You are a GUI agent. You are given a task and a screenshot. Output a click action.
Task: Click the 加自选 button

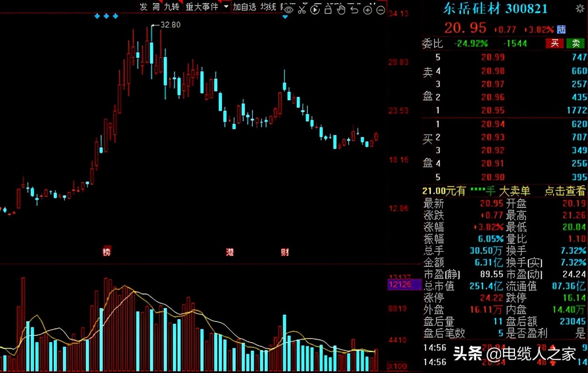[x=244, y=6]
